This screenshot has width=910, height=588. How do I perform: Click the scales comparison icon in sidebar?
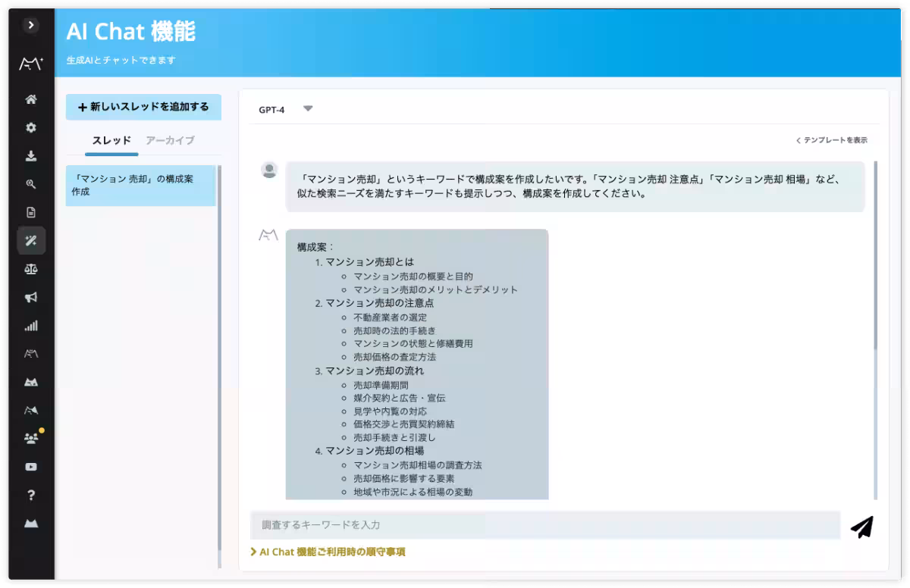tap(30, 268)
